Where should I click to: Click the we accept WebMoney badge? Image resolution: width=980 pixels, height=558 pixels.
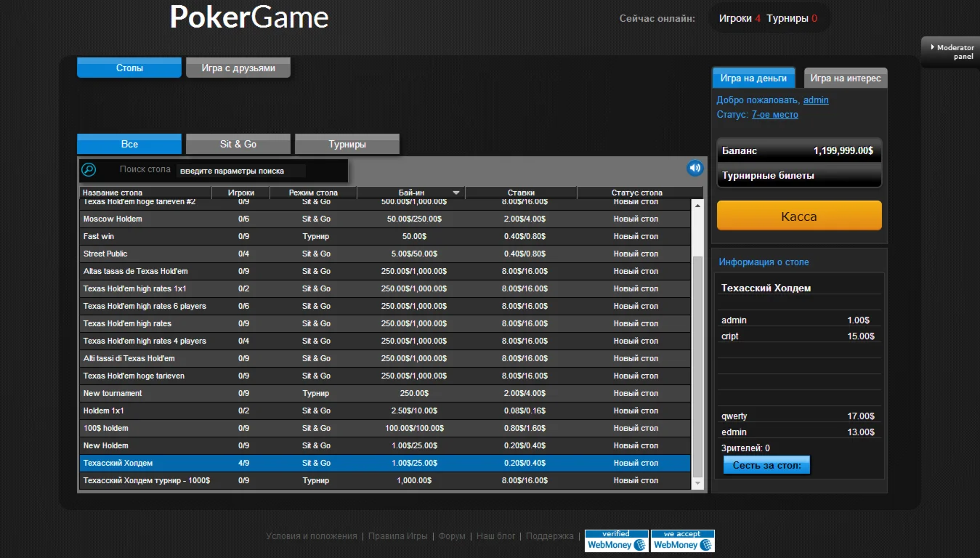click(x=683, y=541)
